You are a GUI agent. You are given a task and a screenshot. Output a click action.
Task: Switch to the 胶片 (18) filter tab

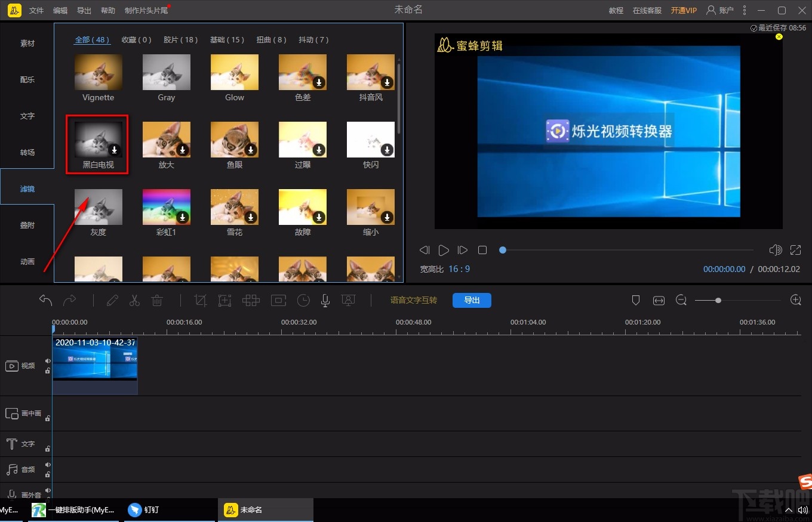(x=180, y=40)
